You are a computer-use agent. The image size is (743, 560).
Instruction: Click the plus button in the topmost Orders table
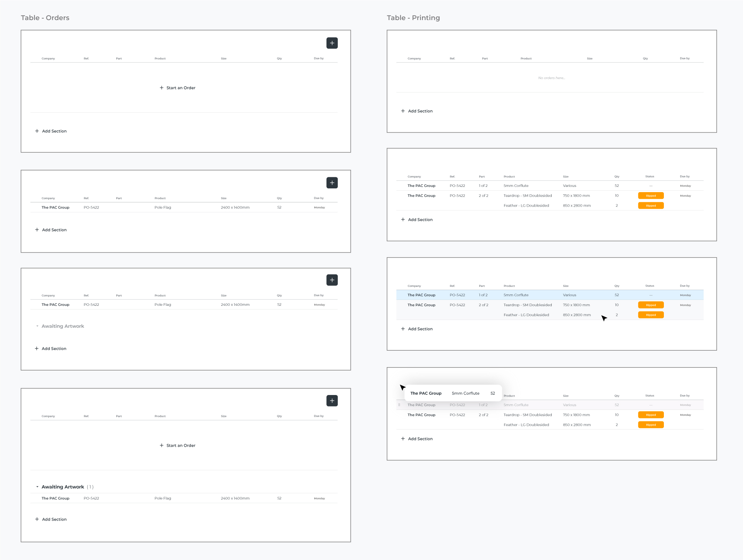pos(332,43)
